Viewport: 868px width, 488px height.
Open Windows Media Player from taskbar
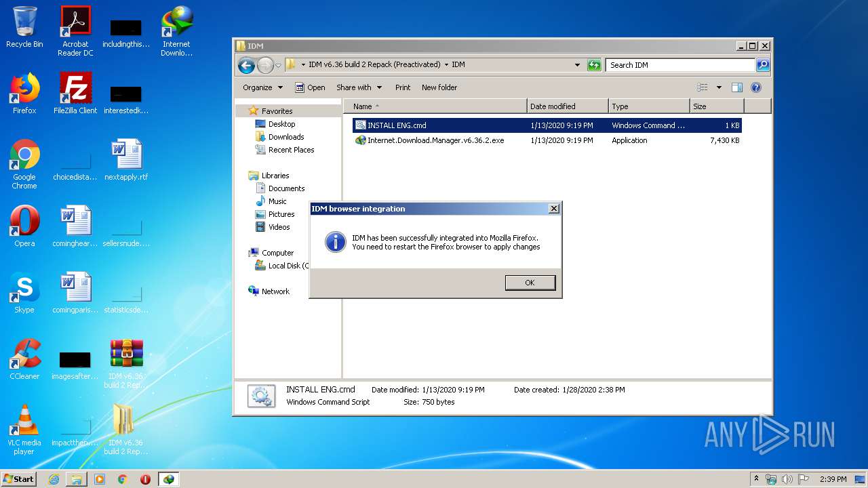100,479
